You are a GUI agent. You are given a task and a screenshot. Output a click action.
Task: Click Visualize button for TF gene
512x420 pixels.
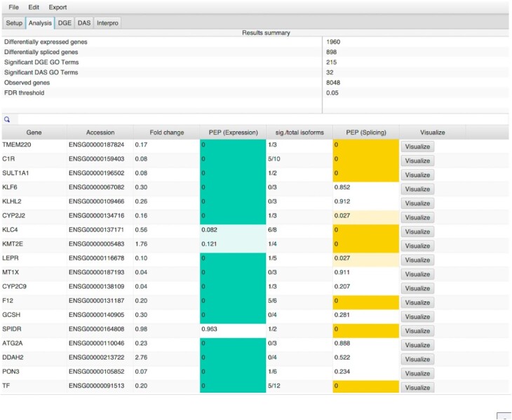click(417, 387)
